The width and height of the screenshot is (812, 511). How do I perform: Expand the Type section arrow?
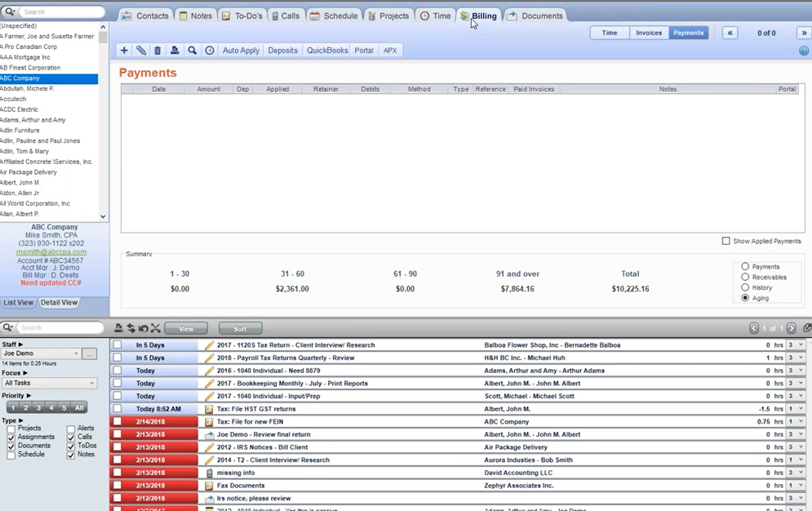(20, 420)
